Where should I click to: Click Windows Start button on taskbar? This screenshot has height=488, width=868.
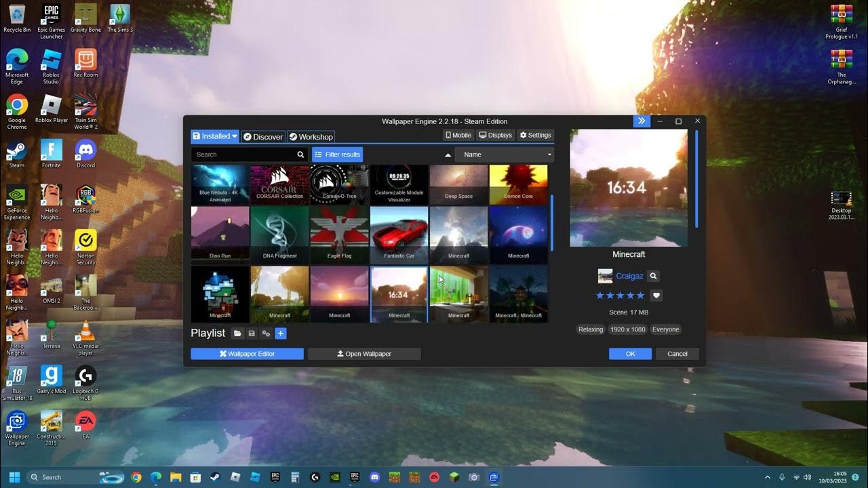14,477
